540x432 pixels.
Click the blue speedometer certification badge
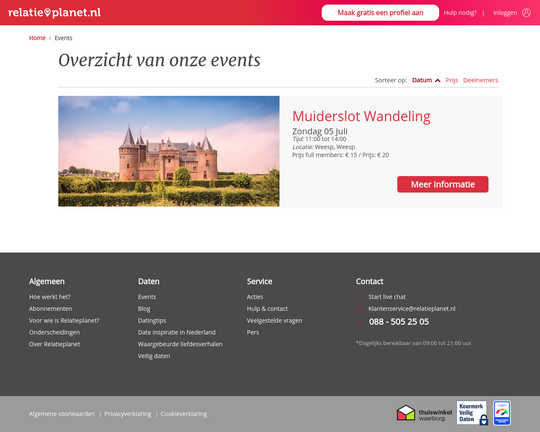pos(502,413)
